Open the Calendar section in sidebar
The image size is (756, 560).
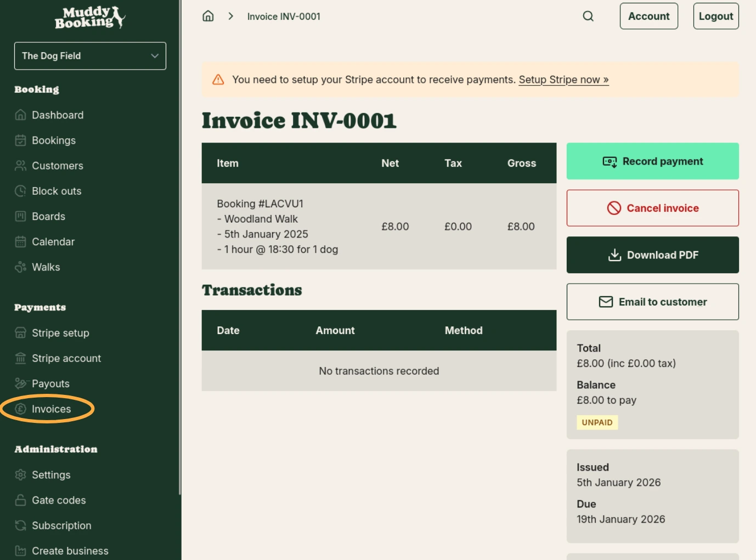tap(53, 241)
